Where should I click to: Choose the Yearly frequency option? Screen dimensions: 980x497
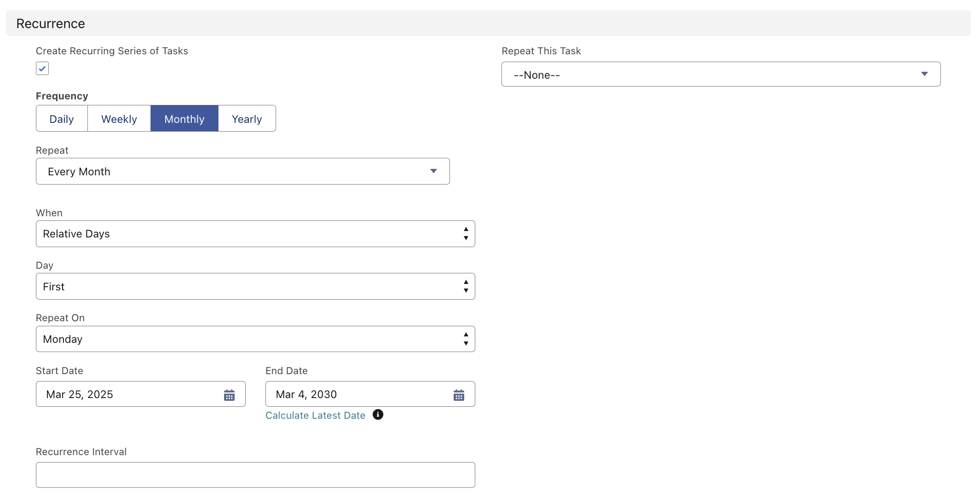(x=247, y=119)
